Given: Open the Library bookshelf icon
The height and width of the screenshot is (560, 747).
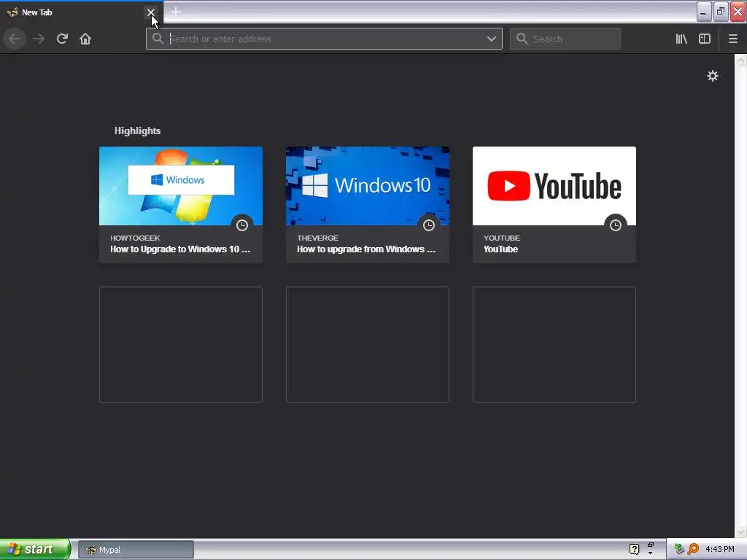Looking at the screenshot, I should coord(681,39).
